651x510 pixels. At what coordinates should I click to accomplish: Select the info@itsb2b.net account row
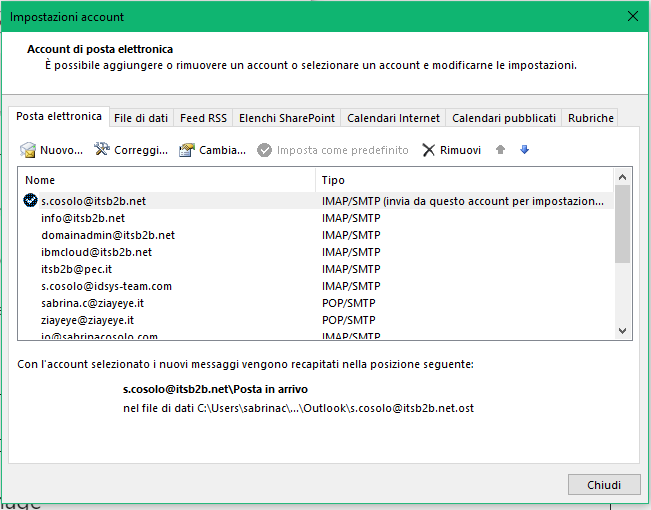pos(83,218)
